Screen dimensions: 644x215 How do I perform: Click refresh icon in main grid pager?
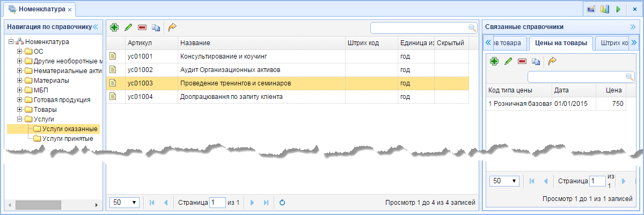click(282, 203)
